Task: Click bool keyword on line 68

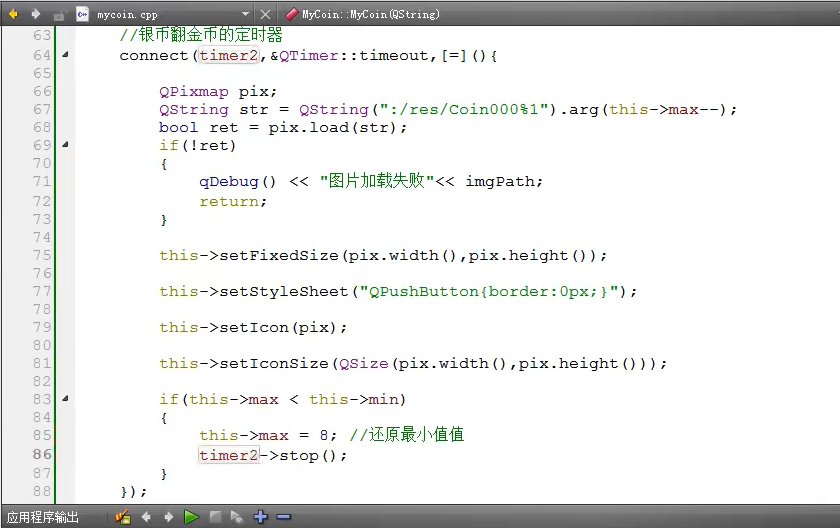Action: click(x=178, y=127)
